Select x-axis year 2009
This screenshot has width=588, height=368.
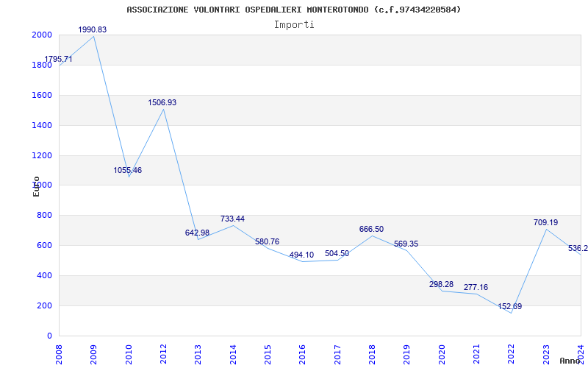[x=94, y=354]
